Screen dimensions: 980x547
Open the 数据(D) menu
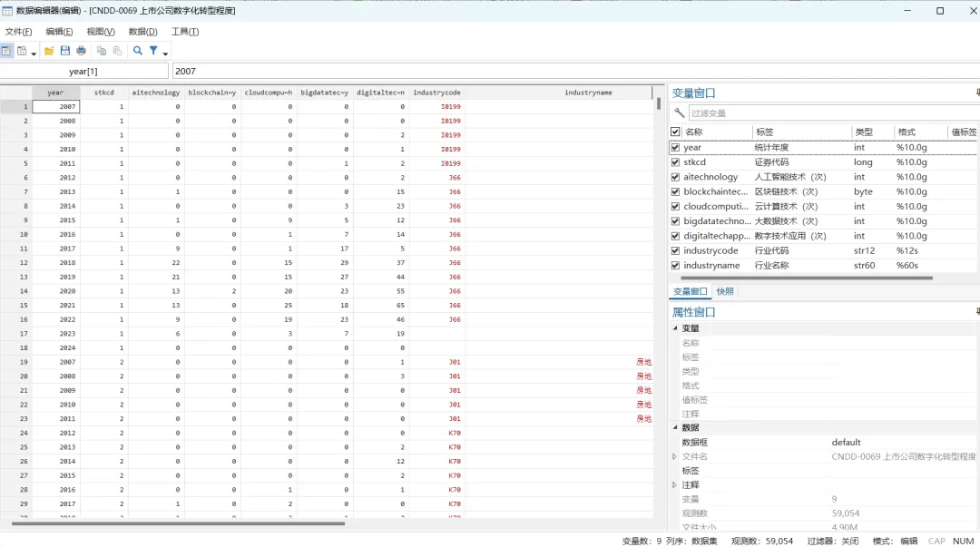coord(142,31)
